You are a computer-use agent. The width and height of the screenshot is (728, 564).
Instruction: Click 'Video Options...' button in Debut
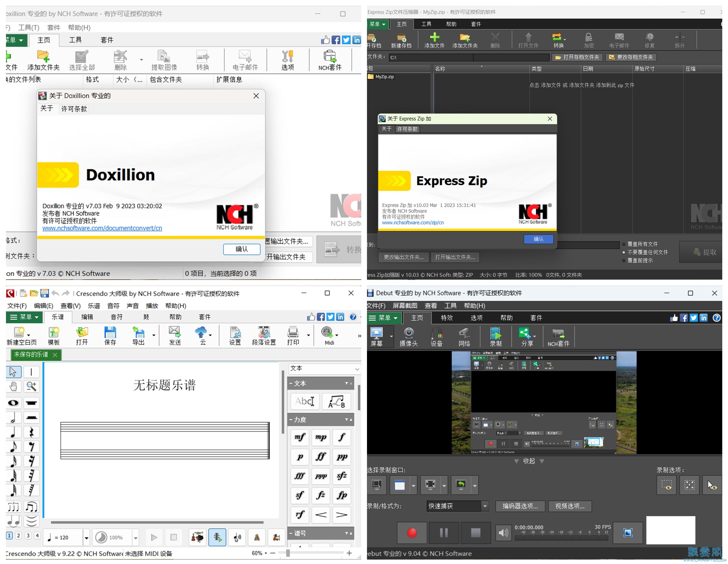tap(570, 506)
